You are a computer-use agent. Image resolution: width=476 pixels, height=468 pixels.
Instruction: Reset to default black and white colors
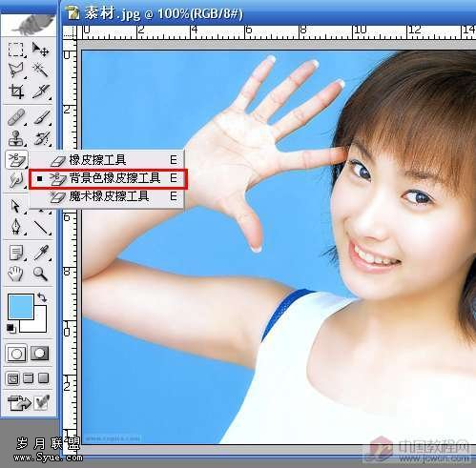point(11,328)
